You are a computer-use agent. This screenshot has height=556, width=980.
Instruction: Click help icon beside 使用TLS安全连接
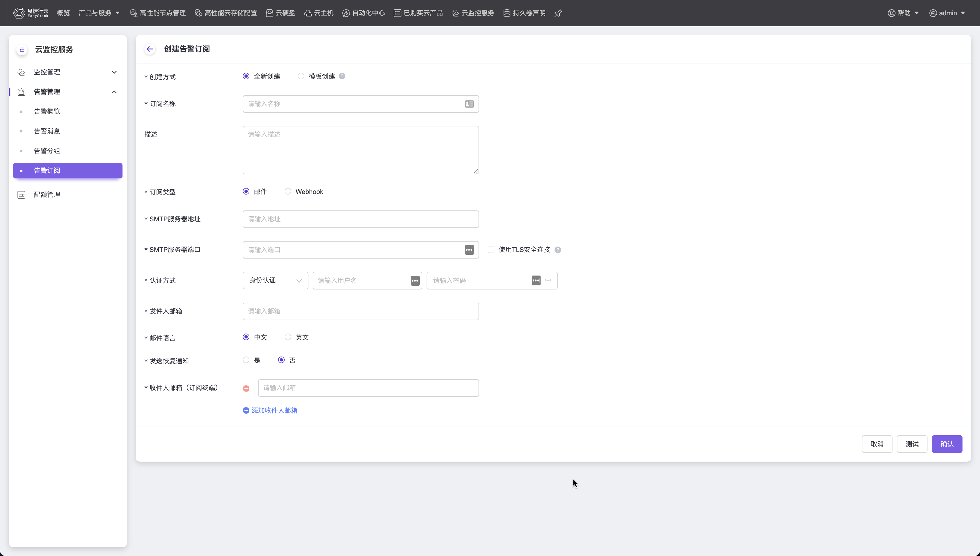pos(558,250)
